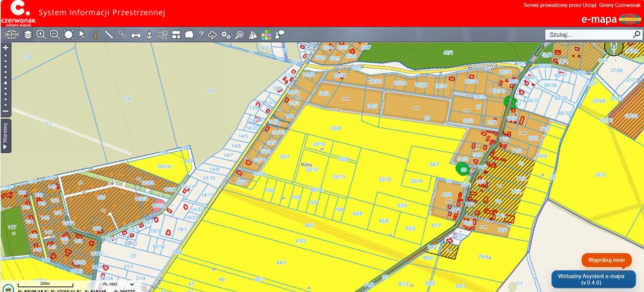Image resolution: width=644 pixels, height=292 pixels.
Task: Open the help question mark icon
Action: [x=201, y=35]
